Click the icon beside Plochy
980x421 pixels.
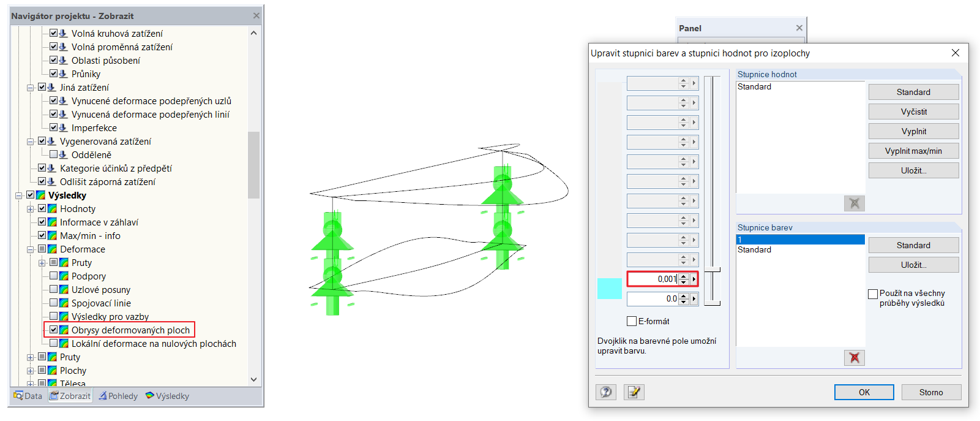tap(52, 370)
